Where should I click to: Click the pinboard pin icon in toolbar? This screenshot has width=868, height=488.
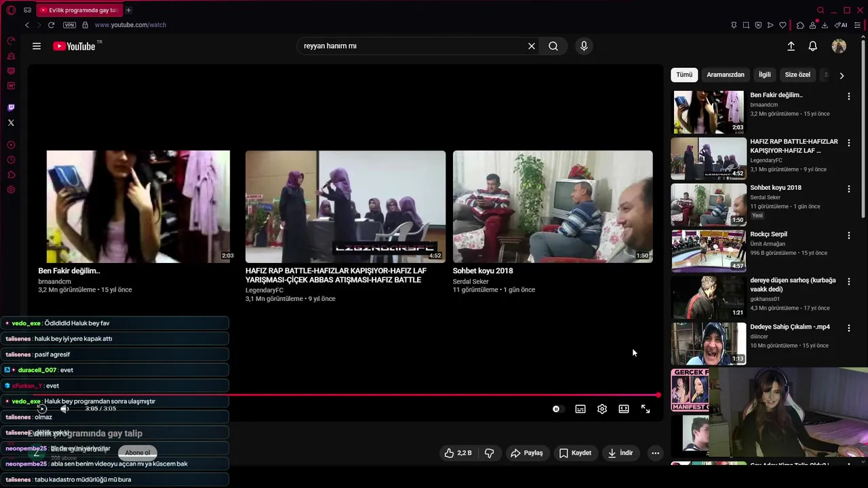point(734,25)
